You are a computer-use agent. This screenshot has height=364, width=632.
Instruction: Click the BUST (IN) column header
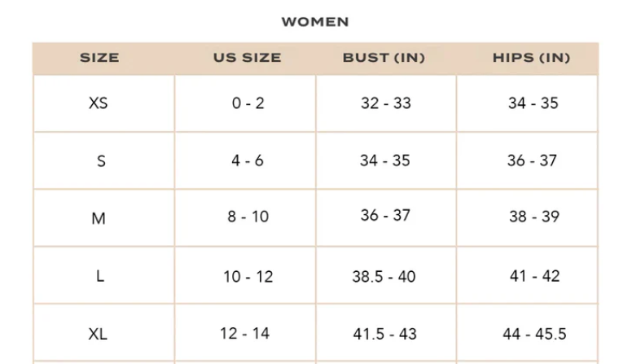[384, 58]
